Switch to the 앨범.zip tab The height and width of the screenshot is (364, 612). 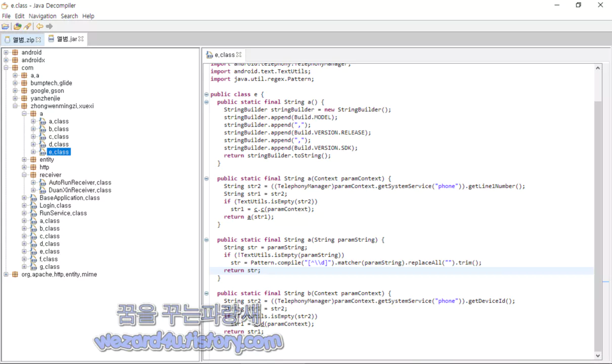[x=23, y=39]
